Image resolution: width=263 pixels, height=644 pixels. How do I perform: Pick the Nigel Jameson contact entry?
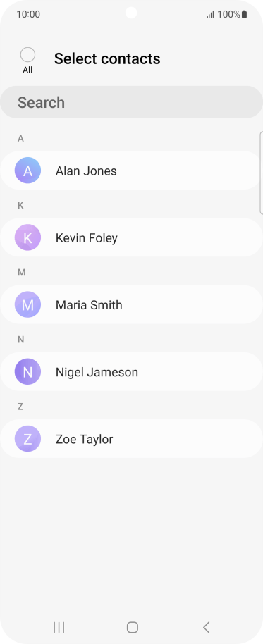[x=131, y=372]
